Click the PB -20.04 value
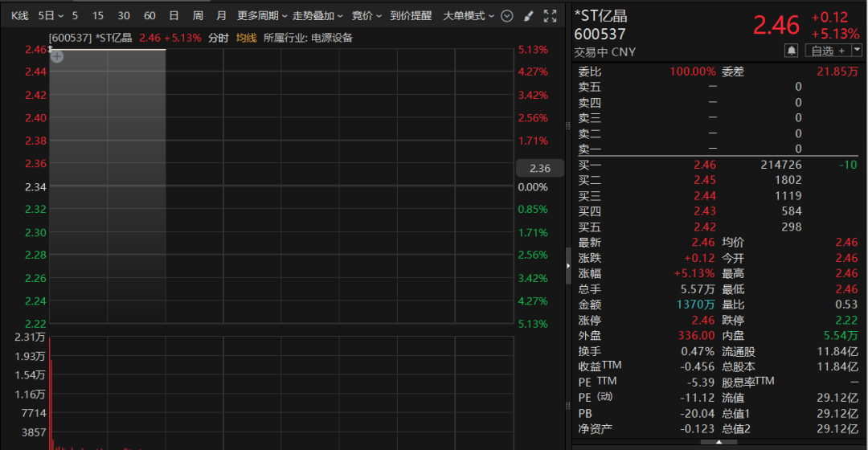 point(698,414)
